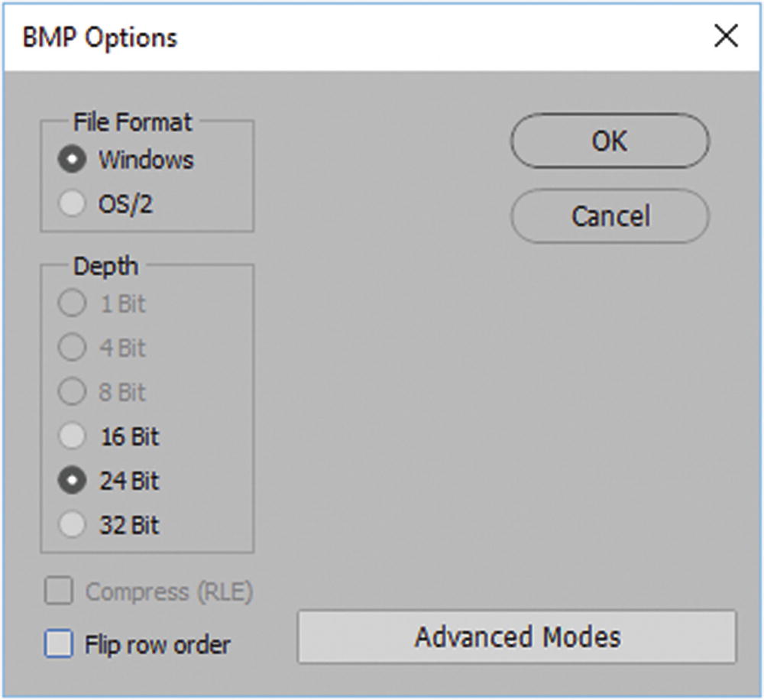Image resolution: width=764 pixels, height=700 pixels.
Task: Click the Windows radio button label text
Action: (145, 159)
